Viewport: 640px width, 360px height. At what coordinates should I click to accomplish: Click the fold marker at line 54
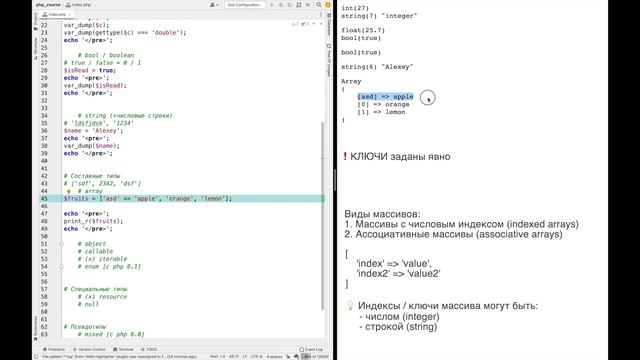pyautogui.click(x=61, y=267)
